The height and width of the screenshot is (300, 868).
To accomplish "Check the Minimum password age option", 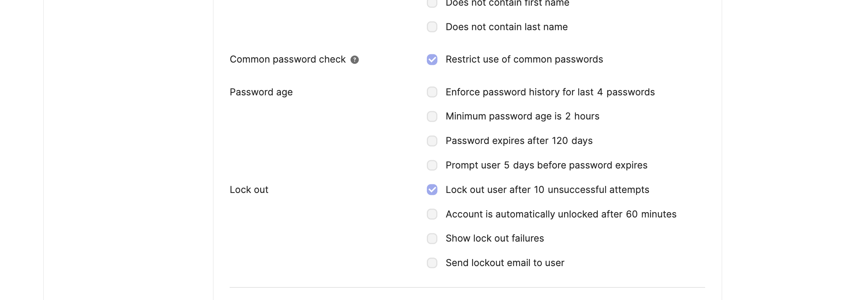I will pyautogui.click(x=432, y=116).
